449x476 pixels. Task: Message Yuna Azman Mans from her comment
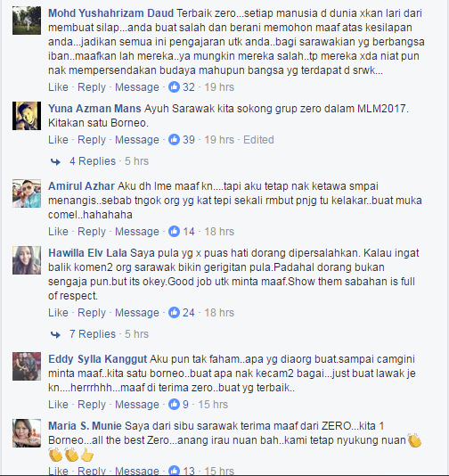coord(137,140)
